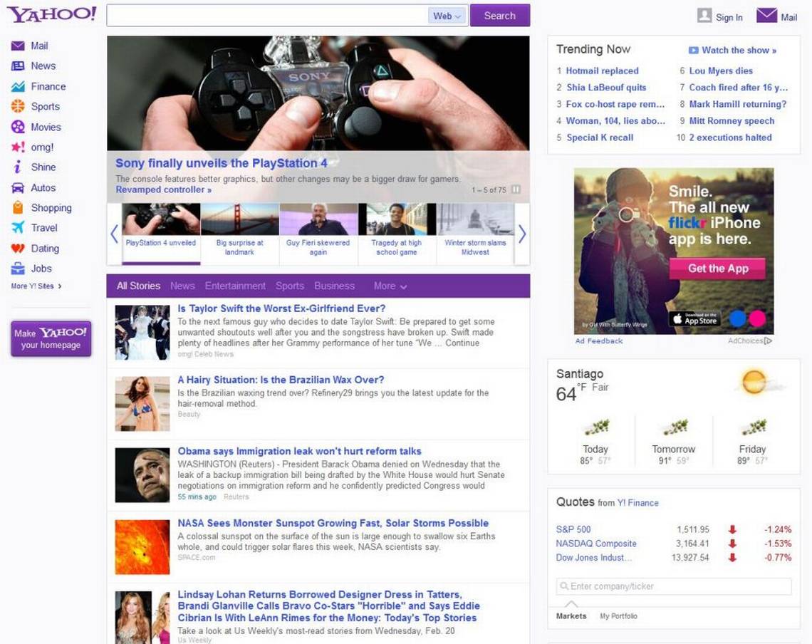The image size is (812, 644).
Task: Select the Shopping bag icon
Action: 18,207
